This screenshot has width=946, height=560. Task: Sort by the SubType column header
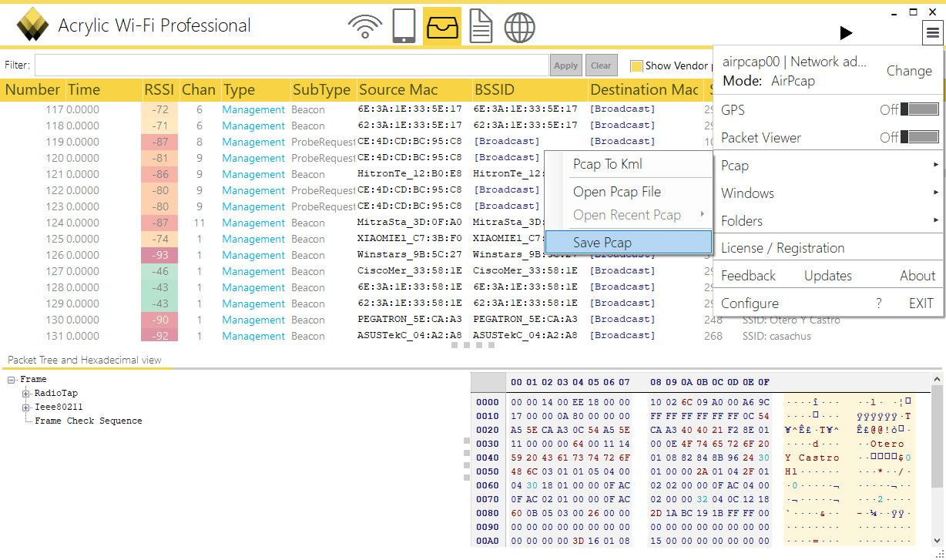tap(323, 90)
